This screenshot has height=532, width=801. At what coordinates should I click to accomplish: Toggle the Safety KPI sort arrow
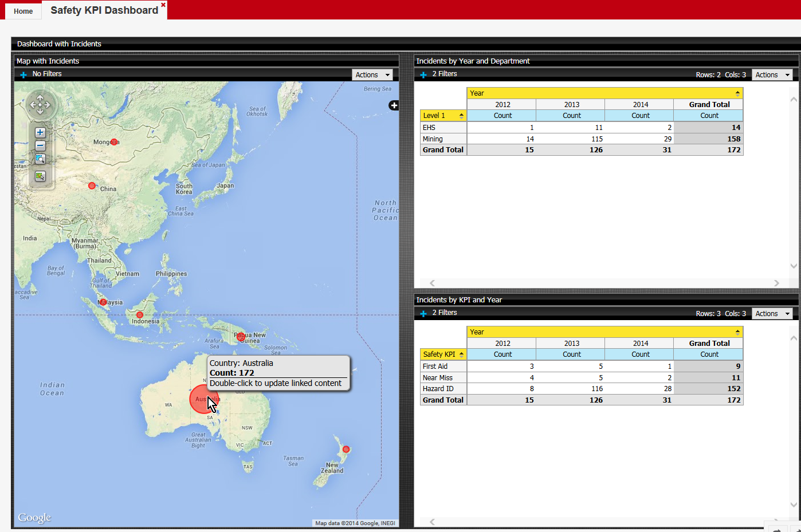(x=461, y=354)
